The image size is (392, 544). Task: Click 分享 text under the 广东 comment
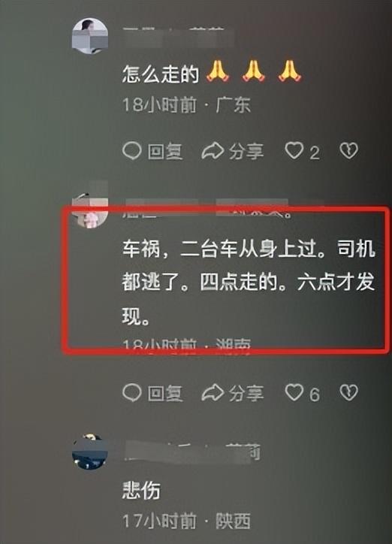click(246, 152)
